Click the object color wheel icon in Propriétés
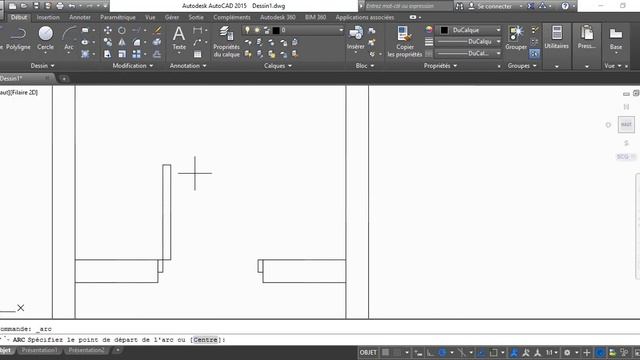 pos(429,29)
